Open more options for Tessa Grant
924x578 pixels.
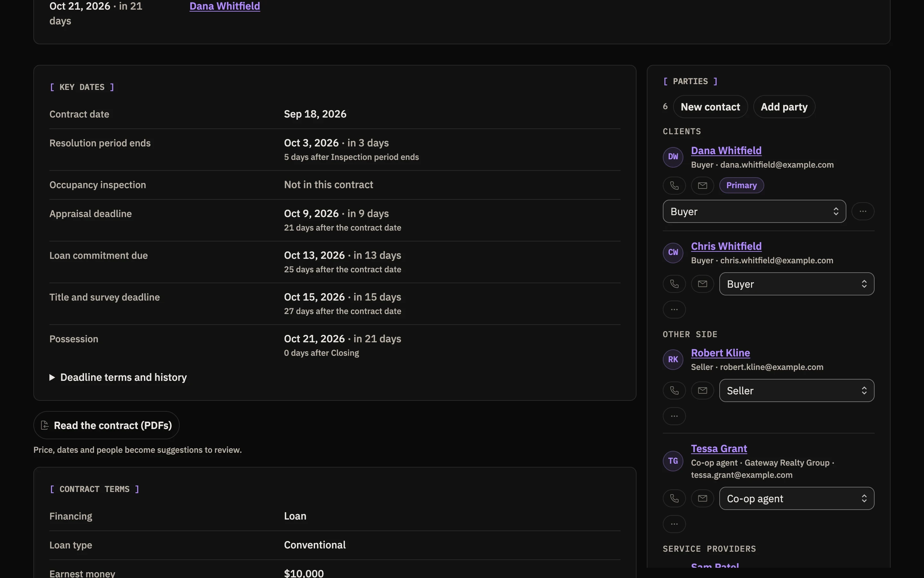click(674, 524)
